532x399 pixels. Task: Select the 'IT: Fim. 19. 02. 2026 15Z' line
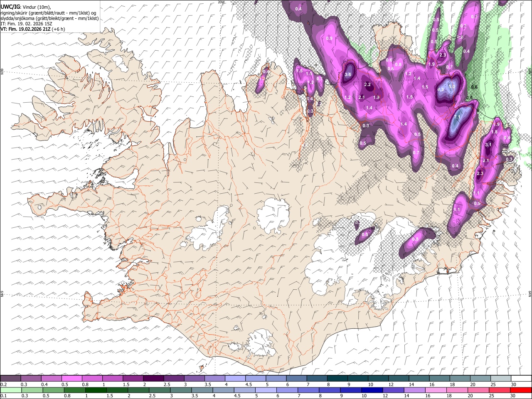[26, 24]
